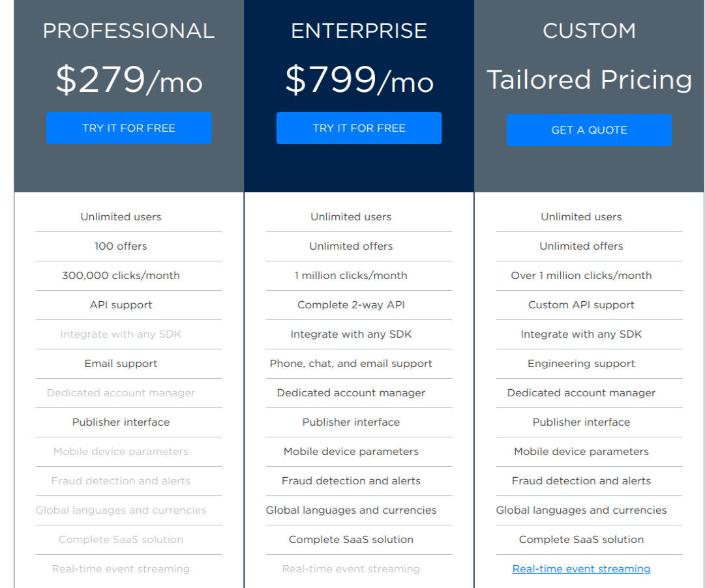Select 300,000 clicks/month under Professional

[120, 275]
